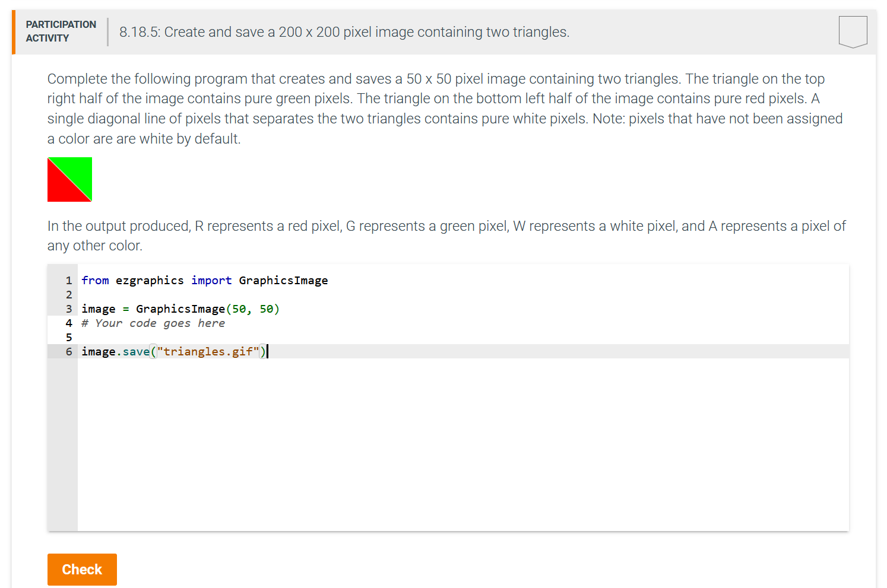Click the PARTICIPATION ACTIVITY label
This screenshot has height=588, width=887.
61,31
